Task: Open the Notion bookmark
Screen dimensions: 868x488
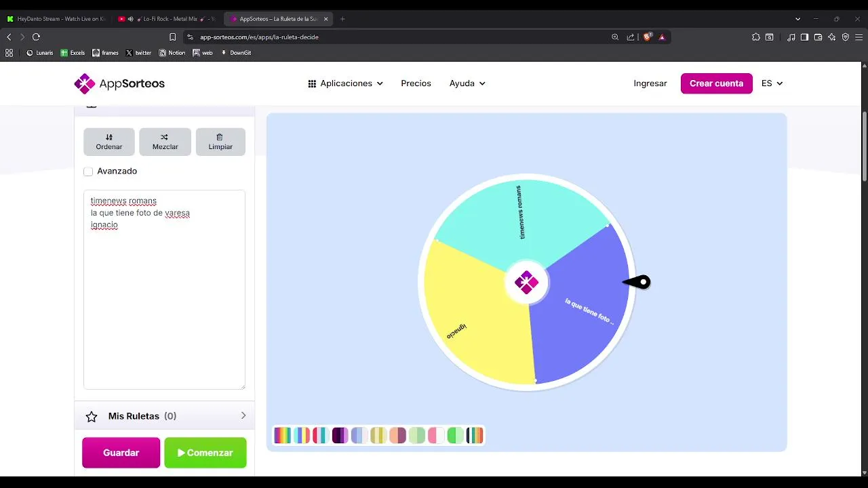Action: pyautogui.click(x=172, y=53)
